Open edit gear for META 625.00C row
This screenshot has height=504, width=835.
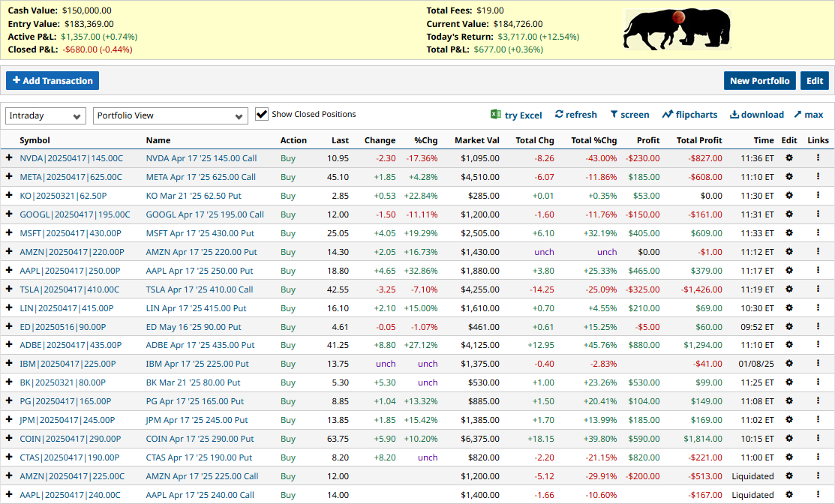[789, 177]
